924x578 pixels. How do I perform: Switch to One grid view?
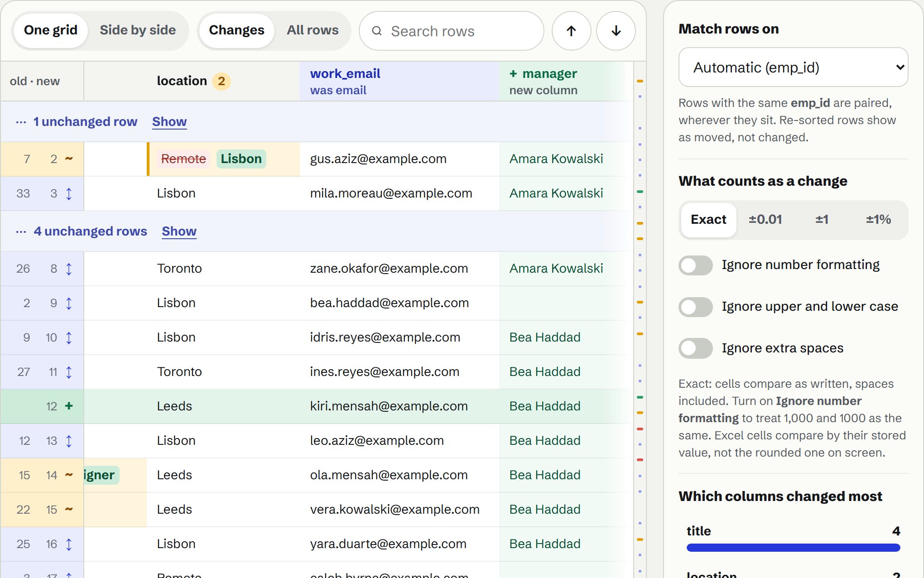click(x=51, y=30)
